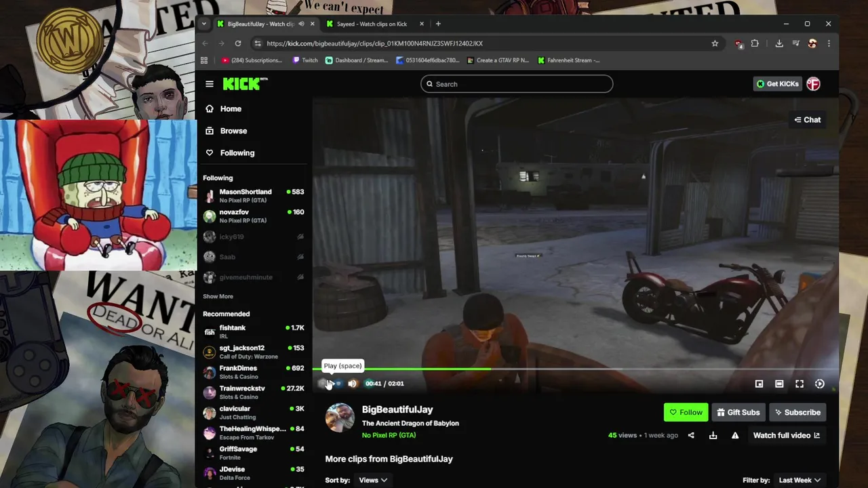The image size is (868, 488).
Task: Open sgt_jackson12 in Recommended list
Action: (254, 352)
